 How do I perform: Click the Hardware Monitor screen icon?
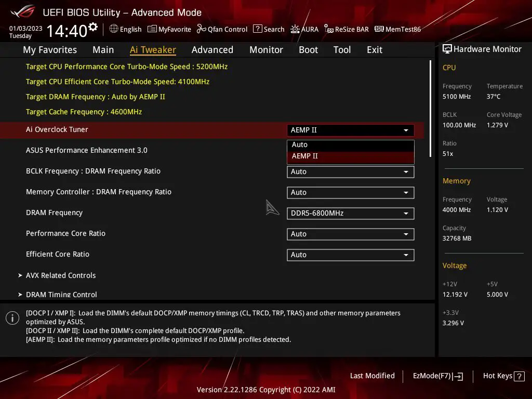(447, 49)
